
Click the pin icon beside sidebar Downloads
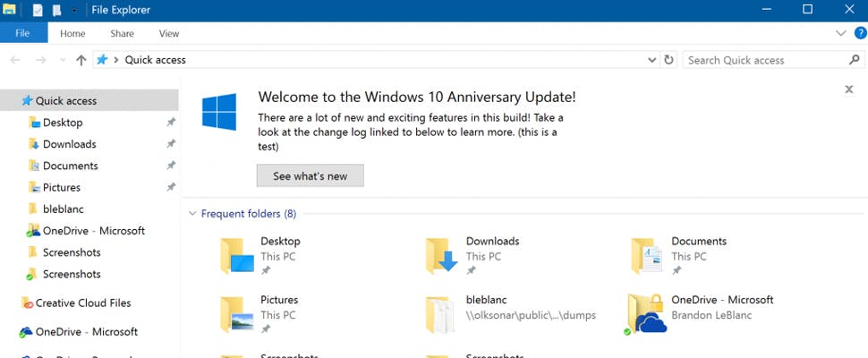coord(171,144)
